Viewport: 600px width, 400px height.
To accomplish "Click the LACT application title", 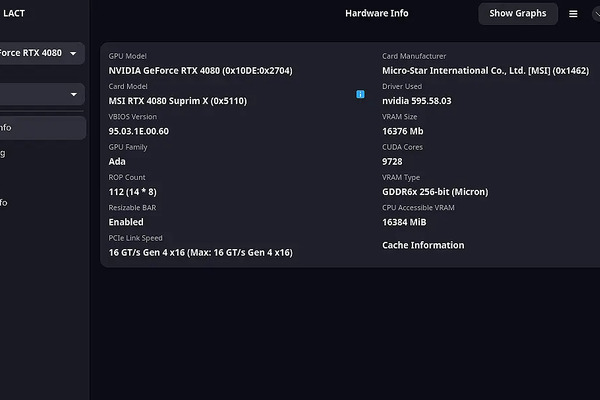I will click(x=14, y=14).
